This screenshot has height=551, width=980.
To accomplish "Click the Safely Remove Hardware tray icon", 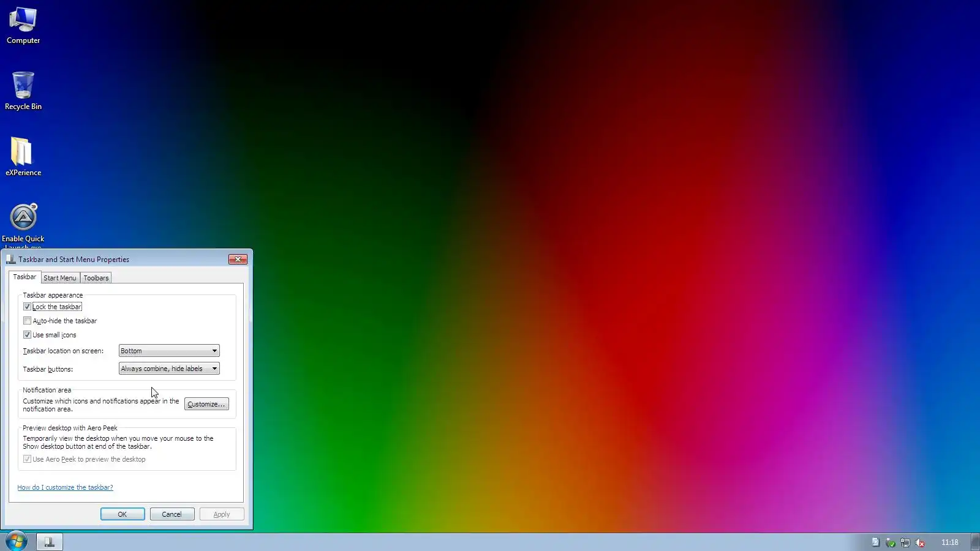I will coord(891,542).
